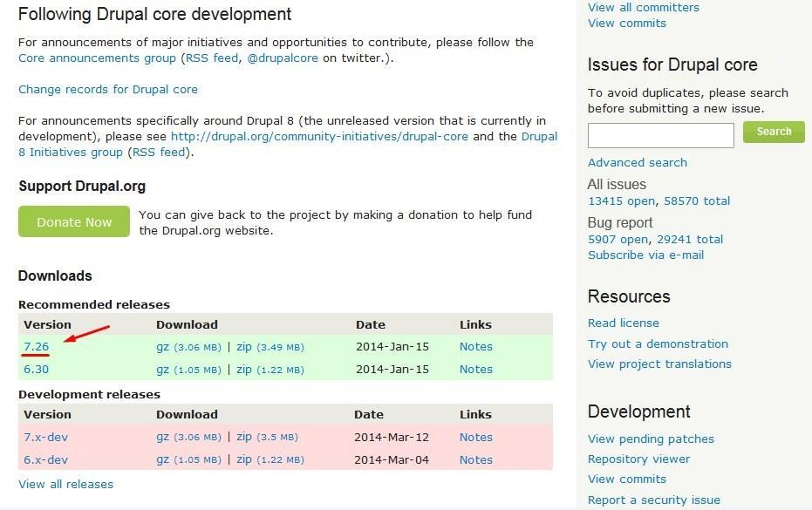Open View commits link below View all committers

(x=627, y=24)
